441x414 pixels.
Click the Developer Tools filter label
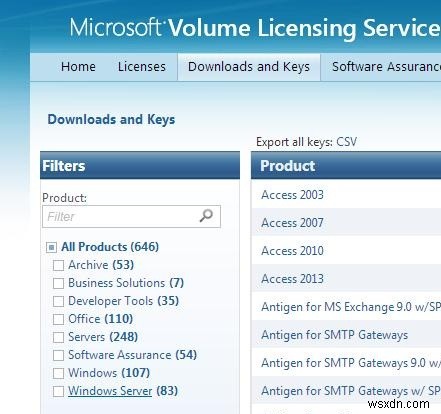[x=123, y=301]
